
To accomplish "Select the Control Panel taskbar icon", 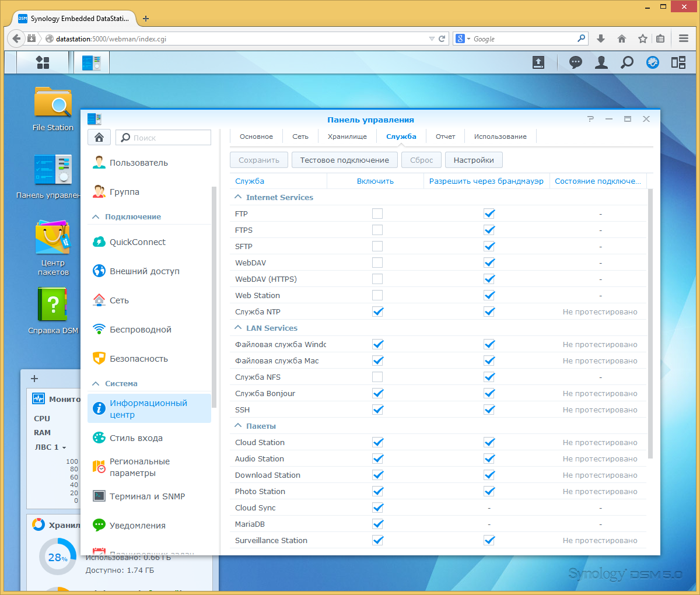I will point(91,62).
